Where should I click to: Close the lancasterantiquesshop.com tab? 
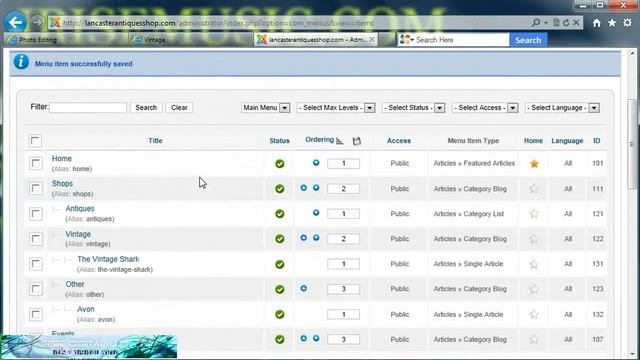click(372, 40)
